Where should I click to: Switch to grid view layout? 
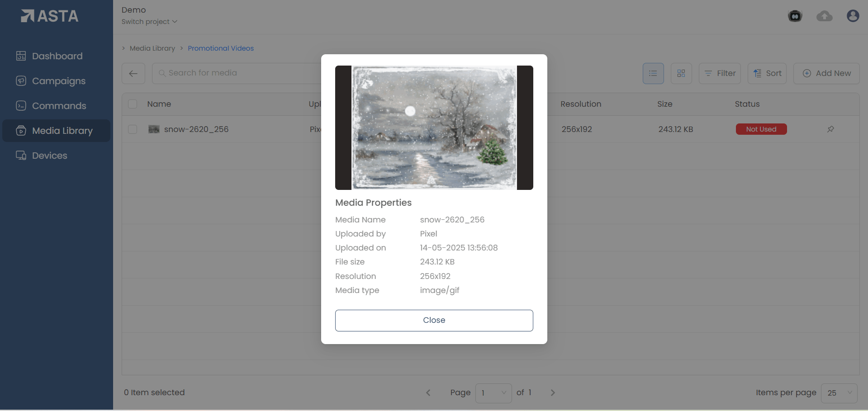[x=681, y=73]
